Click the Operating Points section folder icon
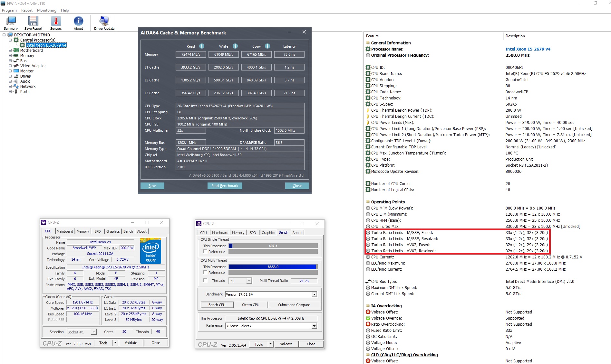 368,202
